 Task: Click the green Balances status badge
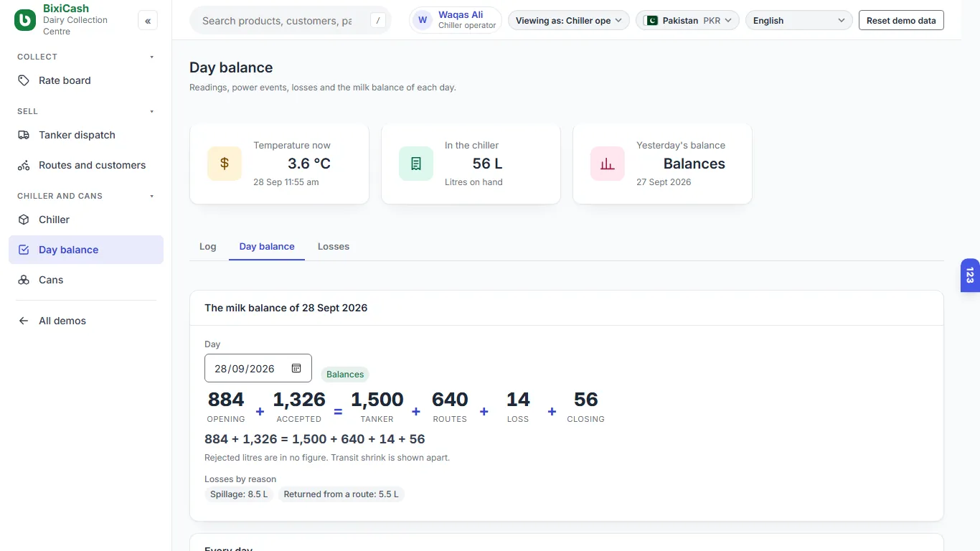(345, 375)
